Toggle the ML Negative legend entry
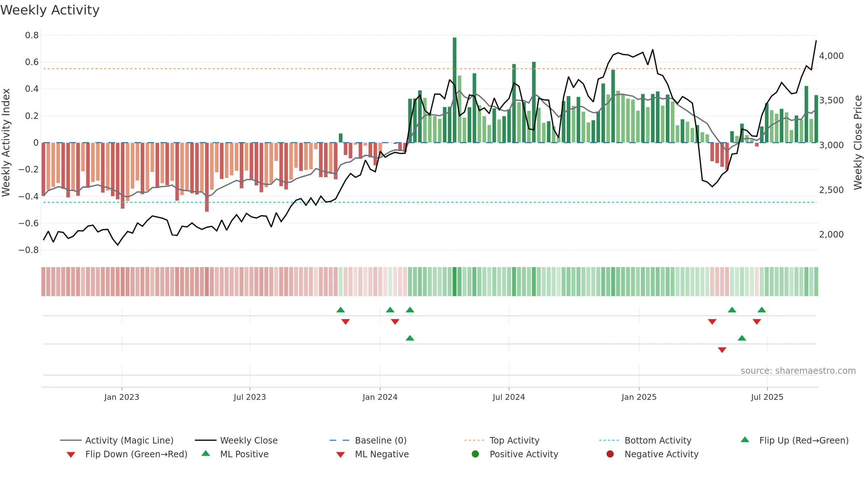Image resolution: width=868 pixels, height=488 pixels. (x=373, y=454)
